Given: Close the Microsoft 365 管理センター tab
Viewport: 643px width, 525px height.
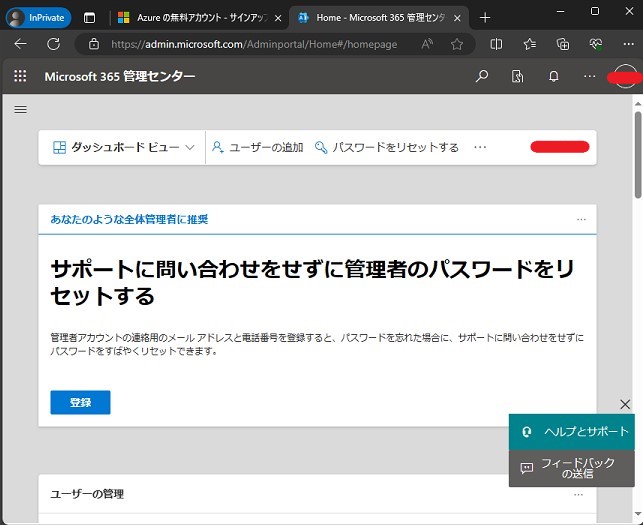Looking at the screenshot, I should (x=458, y=18).
